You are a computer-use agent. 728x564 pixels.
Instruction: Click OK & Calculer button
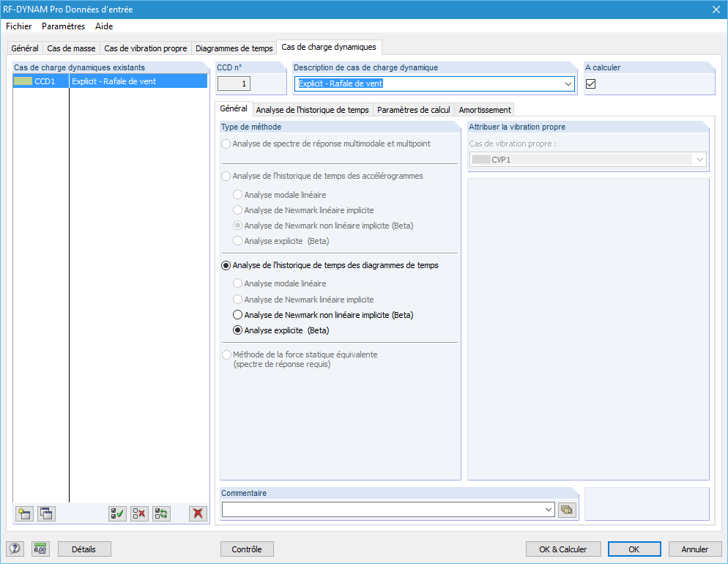[563, 549]
